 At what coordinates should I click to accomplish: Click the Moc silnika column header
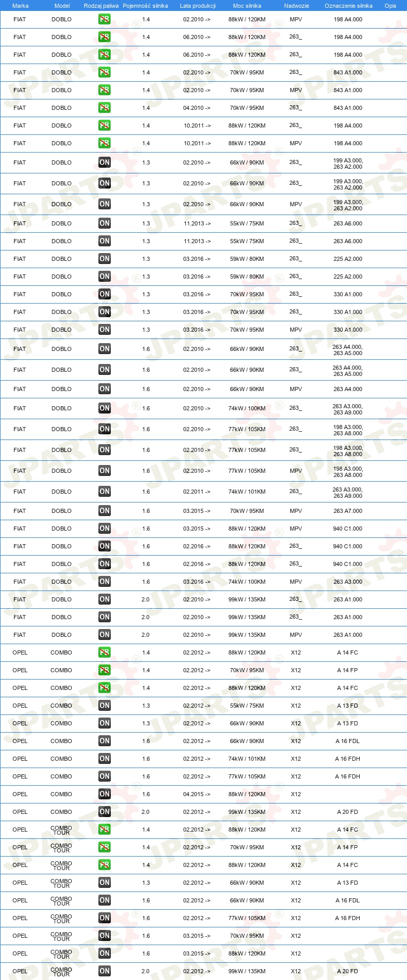pos(247,6)
